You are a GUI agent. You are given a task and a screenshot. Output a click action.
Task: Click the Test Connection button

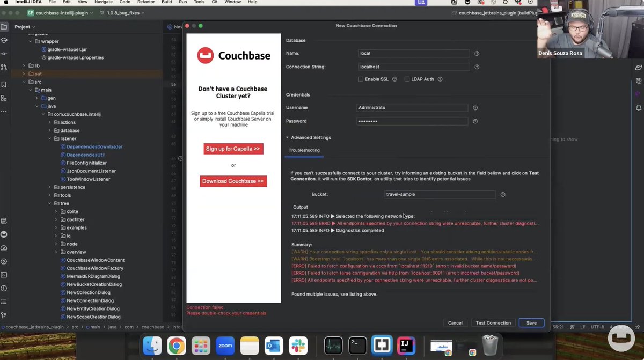[x=493, y=323]
